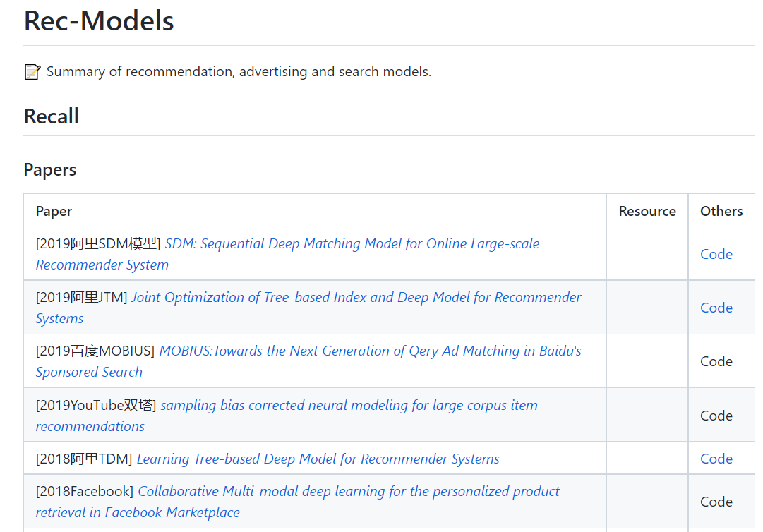Click the [2018阿里TDM] label text
763x532 pixels.
coord(84,459)
